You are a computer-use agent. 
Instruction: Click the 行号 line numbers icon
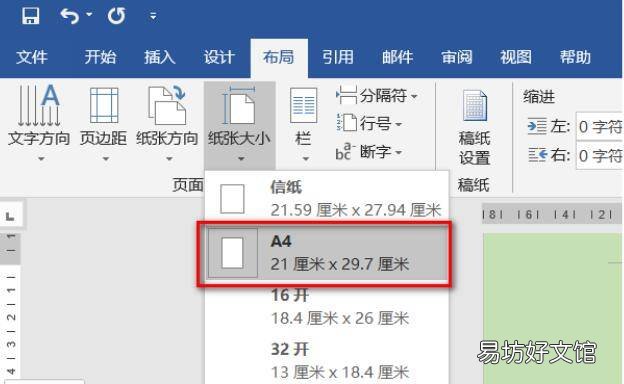(x=346, y=123)
